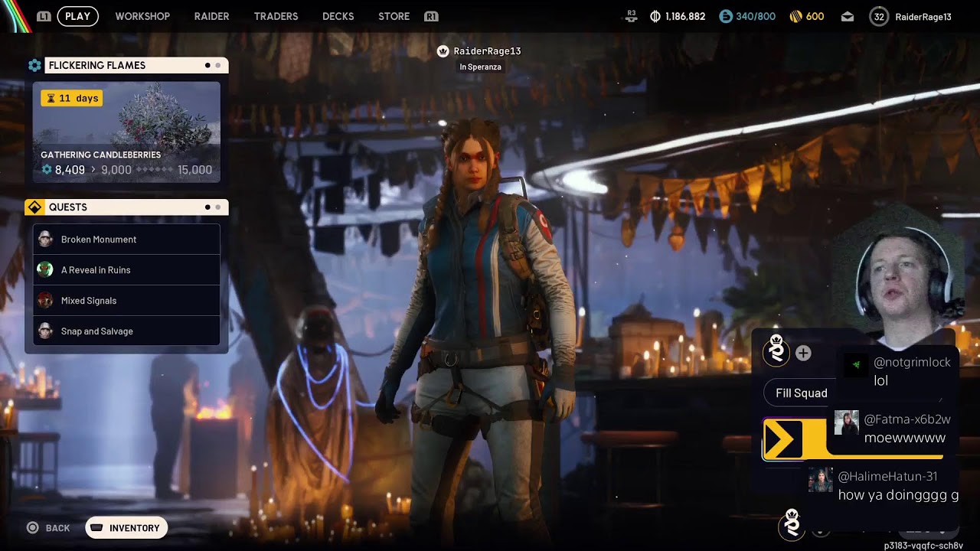Screen dimensions: 980x551
Task: Select the first page dot in Quests header
Action: [207, 207]
